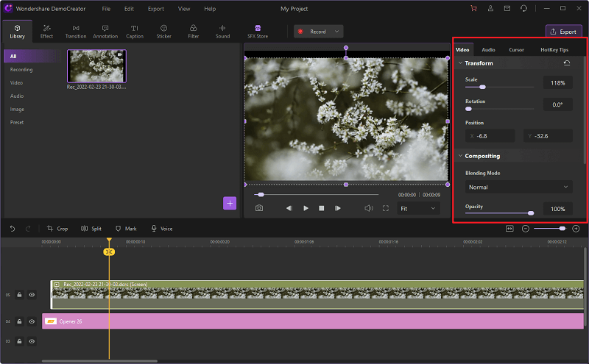Select the Preset library category
The height and width of the screenshot is (364, 589).
coord(17,122)
